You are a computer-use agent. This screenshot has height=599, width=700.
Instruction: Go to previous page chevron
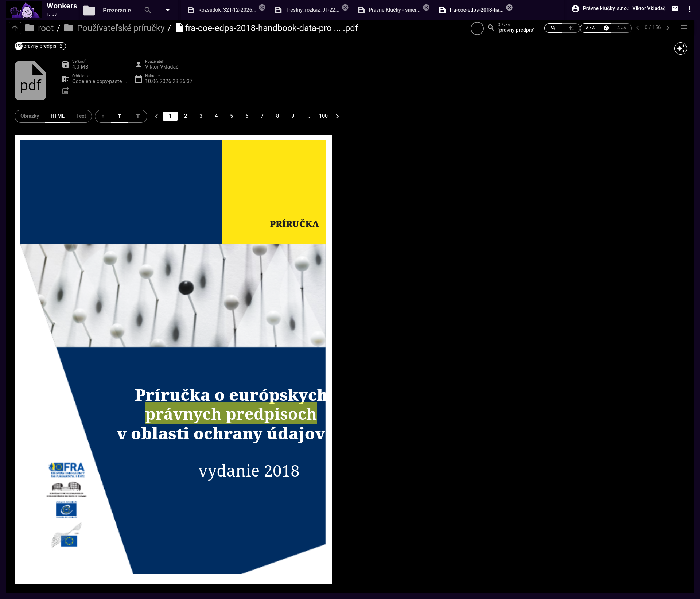tap(156, 116)
